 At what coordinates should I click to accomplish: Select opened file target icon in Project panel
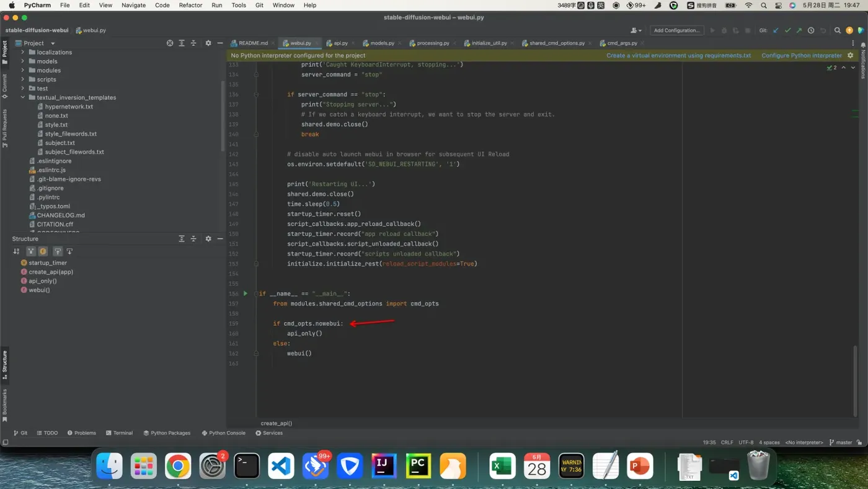pos(170,43)
